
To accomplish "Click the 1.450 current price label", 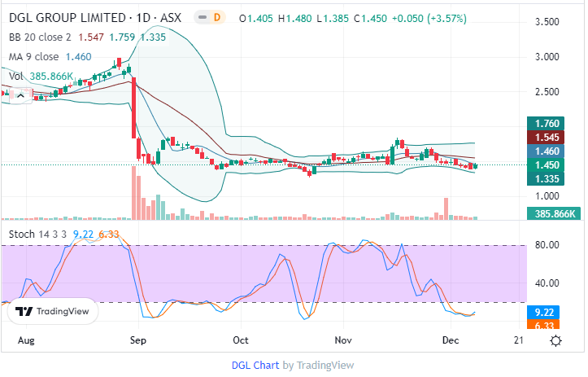I will point(544,164).
